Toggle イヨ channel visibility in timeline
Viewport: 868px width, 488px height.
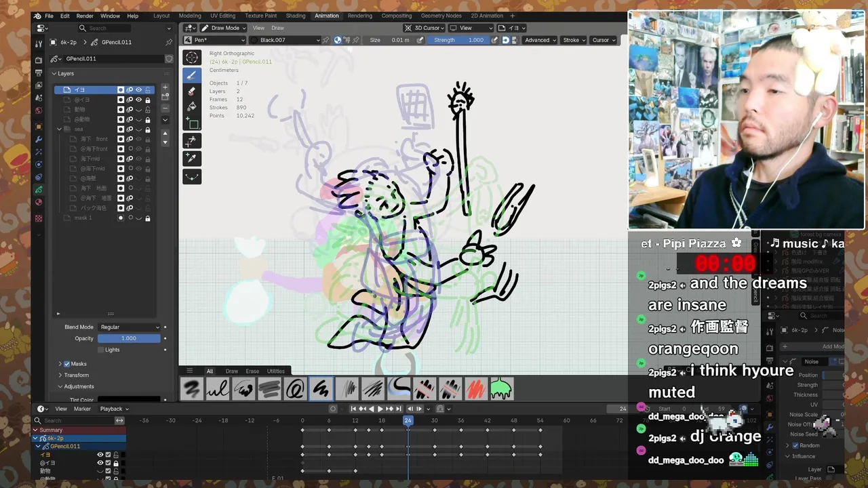100,455
